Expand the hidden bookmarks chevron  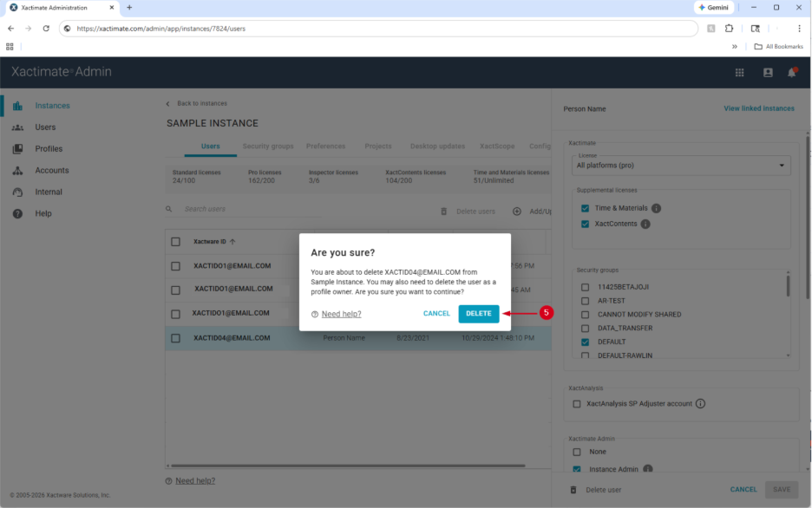tap(734, 47)
